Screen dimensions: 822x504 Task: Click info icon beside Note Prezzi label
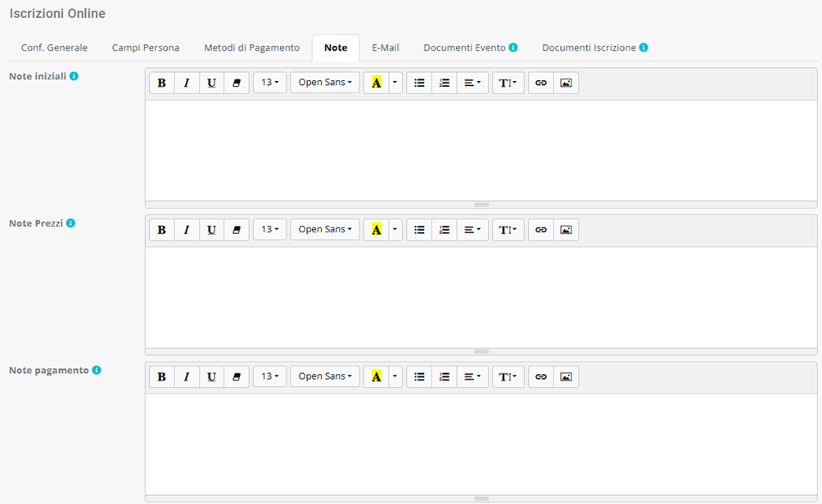tap(70, 223)
